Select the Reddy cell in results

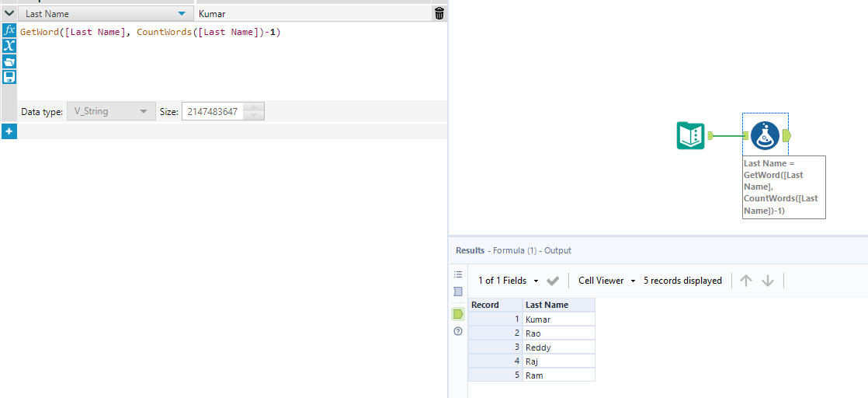click(x=558, y=347)
